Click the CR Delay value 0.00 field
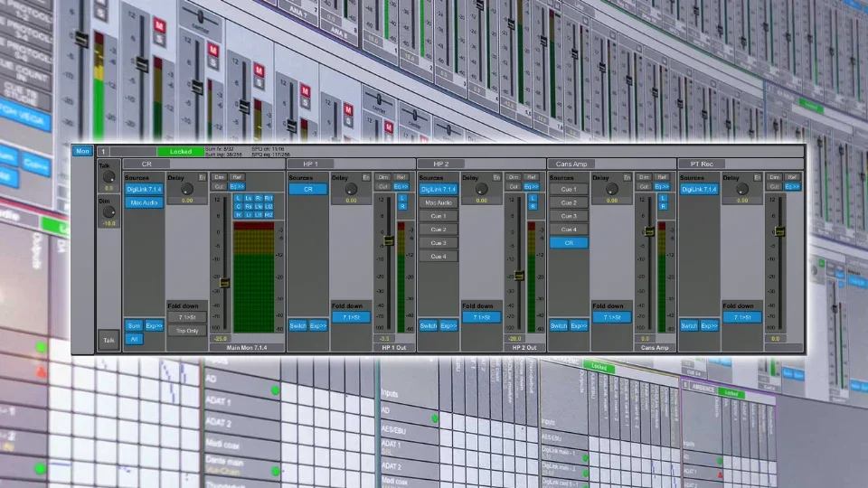Screen dimensions: 868x488 (187, 201)
